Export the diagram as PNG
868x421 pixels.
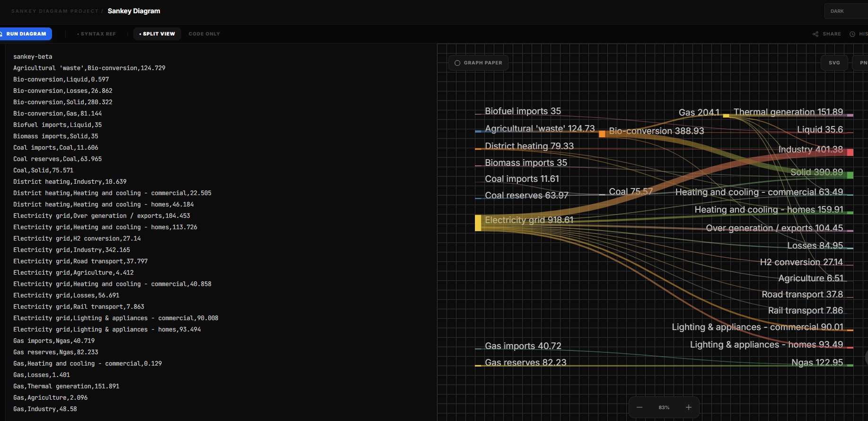tap(862, 63)
